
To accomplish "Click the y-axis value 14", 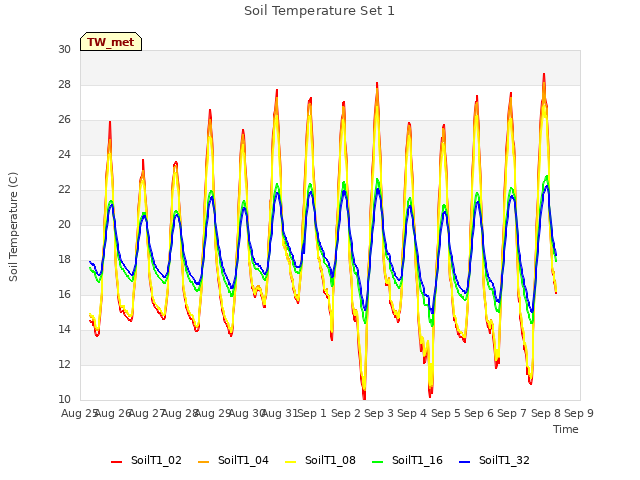I will 64,329.
